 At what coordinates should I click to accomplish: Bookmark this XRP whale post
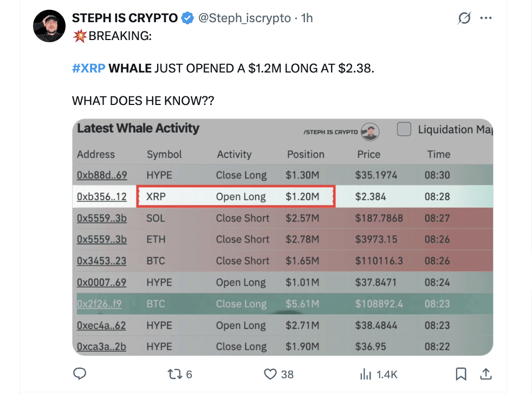click(x=461, y=374)
